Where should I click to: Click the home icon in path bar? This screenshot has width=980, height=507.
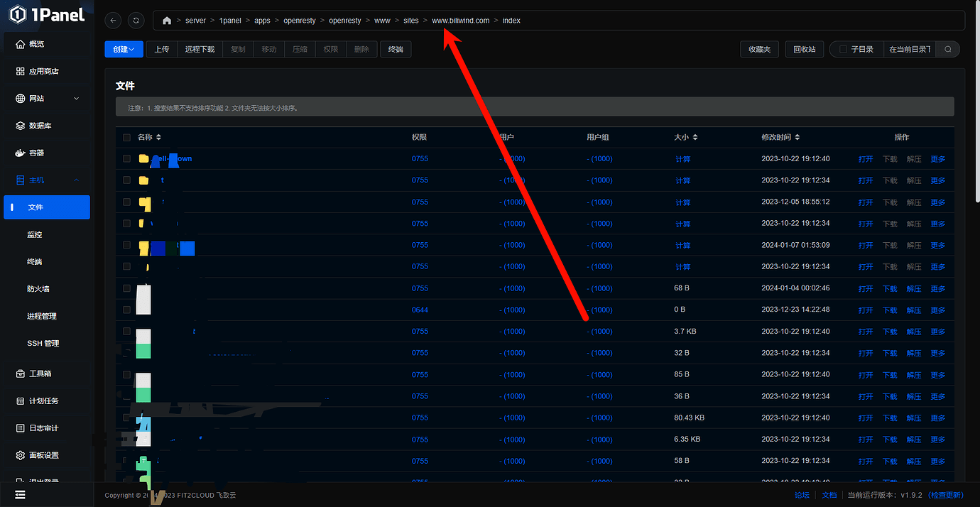tap(167, 21)
